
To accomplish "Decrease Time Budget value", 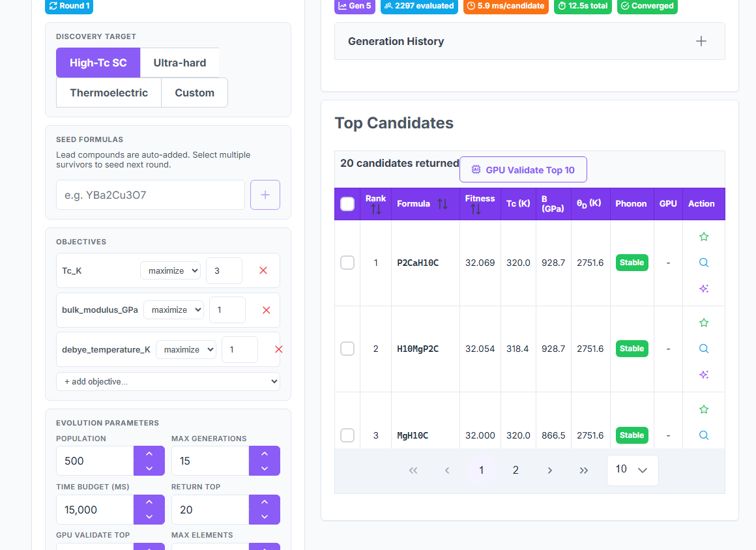I will click(x=149, y=517).
